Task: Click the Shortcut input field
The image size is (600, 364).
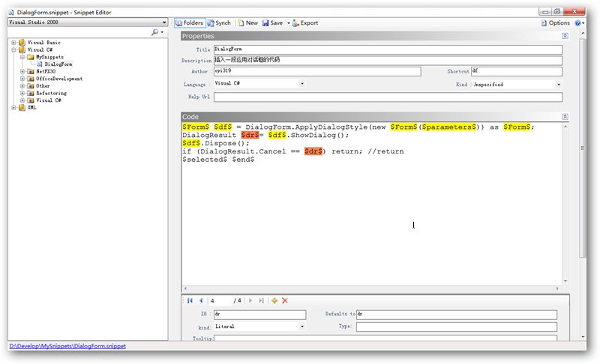Action: pos(516,71)
